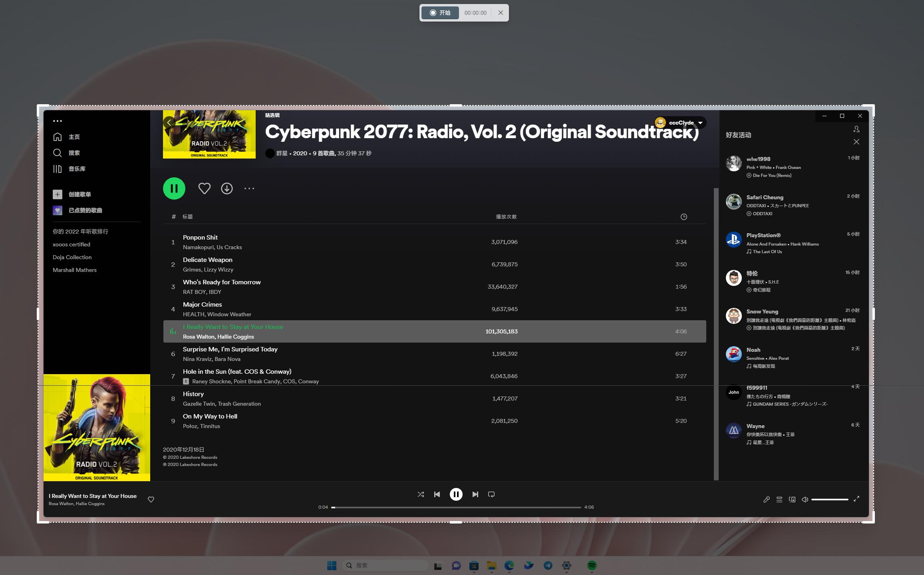Open Wayne friend avatar
Image resolution: width=924 pixels, height=575 pixels.
pyautogui.click(x=734, y=430)
